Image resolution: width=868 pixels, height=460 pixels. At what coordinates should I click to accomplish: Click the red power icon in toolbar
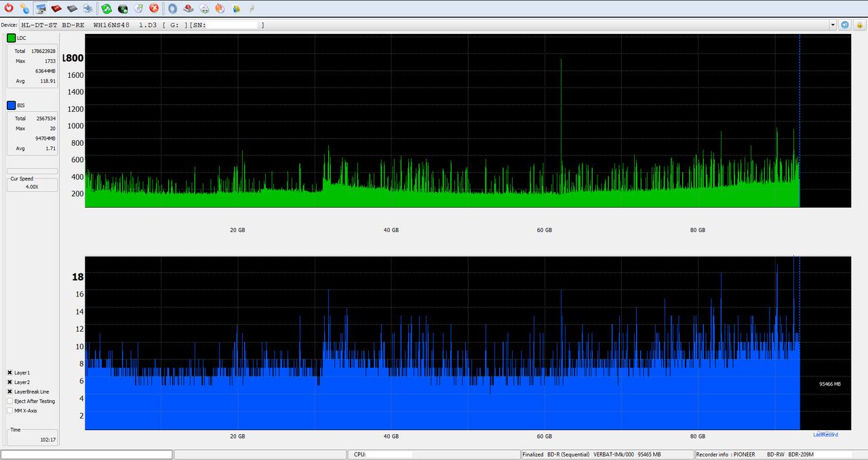pos(9,8)
